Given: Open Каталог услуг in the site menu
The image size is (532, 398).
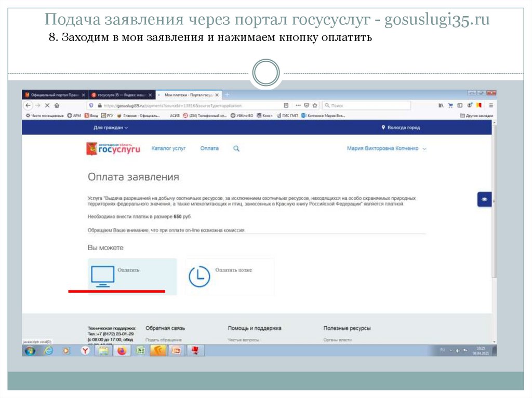Looking at the screenshot, I should [169, 148].
